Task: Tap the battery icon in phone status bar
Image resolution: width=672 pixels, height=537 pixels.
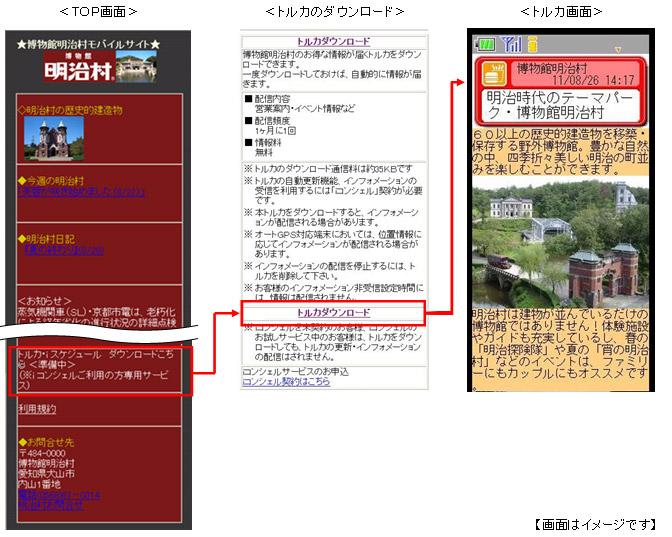Action: click(487, 44)
